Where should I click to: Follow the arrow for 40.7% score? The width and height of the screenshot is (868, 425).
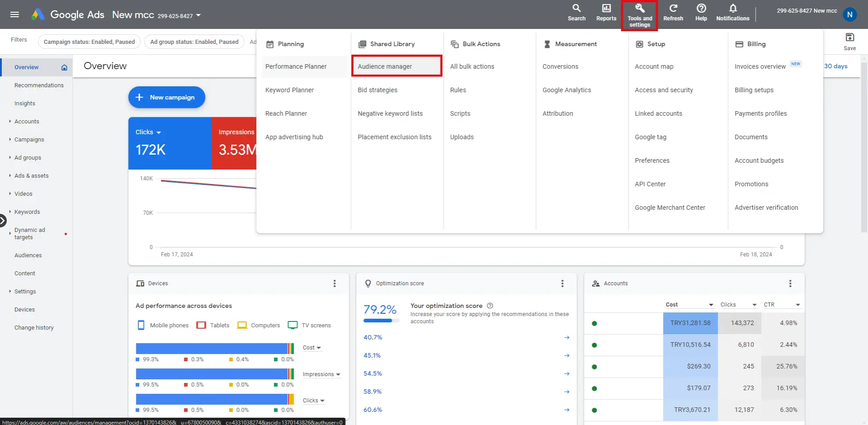567,338
